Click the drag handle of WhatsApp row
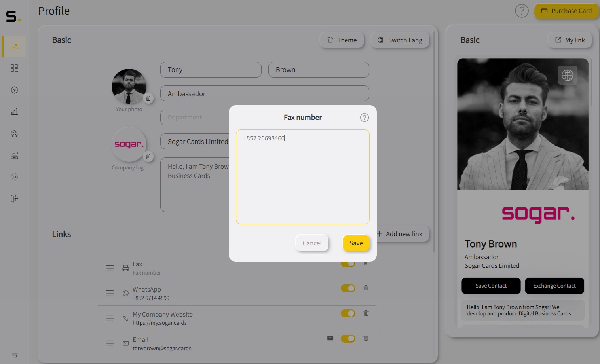 (x=110, y=293)
